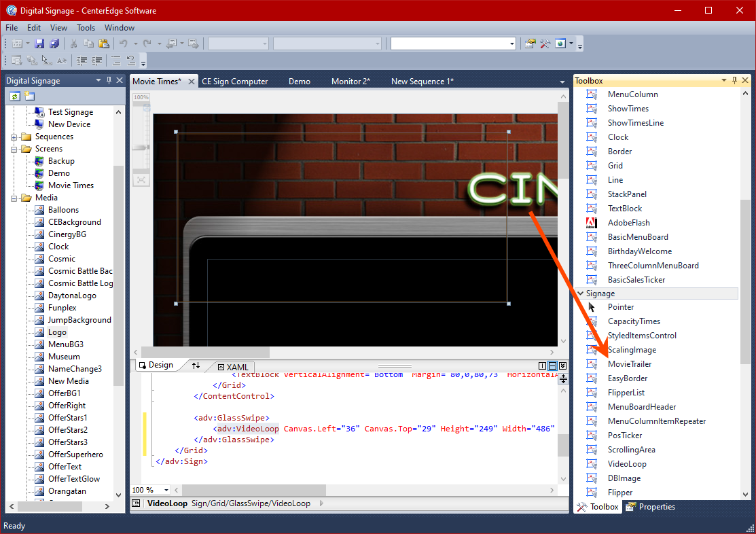Image resolution: width=756 pixels, height=534 pixels.
Task: Select the Pointer tool in Signage group
Action: pyautogui.click(x=620, y=307)
